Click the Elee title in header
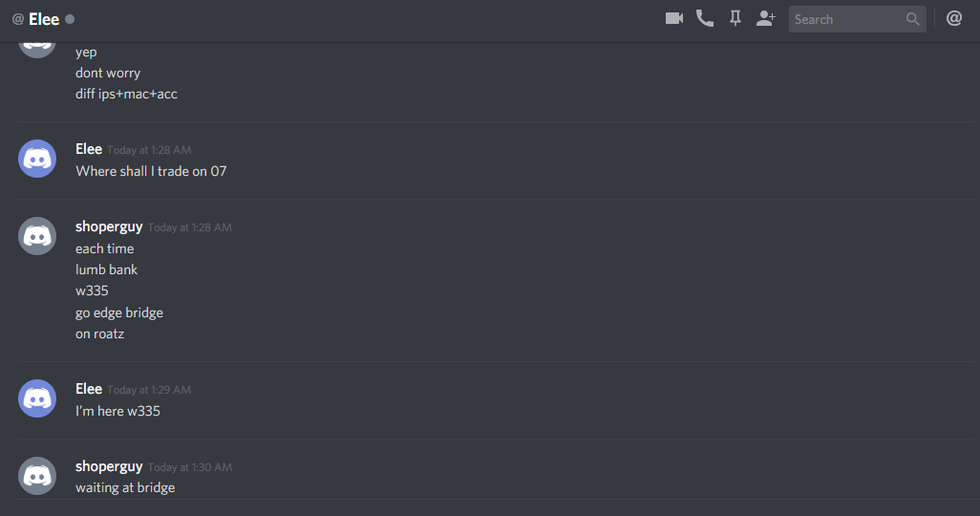Viewport: 980px width, 516px height. click(x=44, y=19)
